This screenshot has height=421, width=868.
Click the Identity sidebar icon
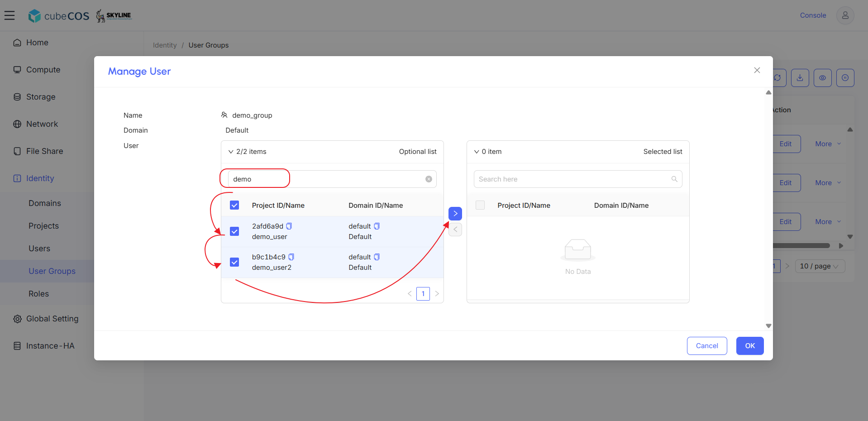[x=17, y=178]
